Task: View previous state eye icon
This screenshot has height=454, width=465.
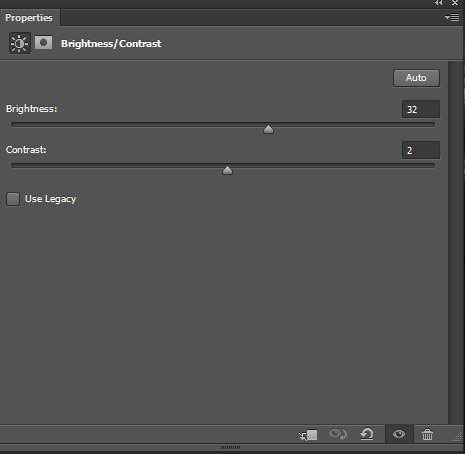Action: click(338, 434)
